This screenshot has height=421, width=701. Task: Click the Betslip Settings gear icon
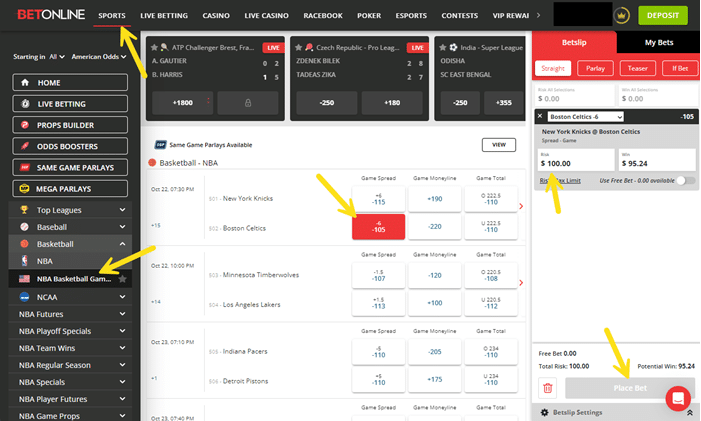[x=544, y=413]
